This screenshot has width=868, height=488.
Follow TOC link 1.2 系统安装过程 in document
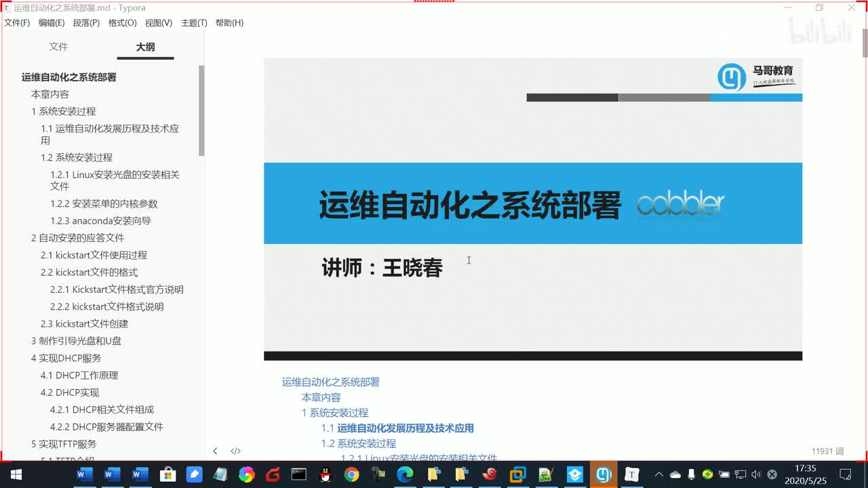(x=358, y=444)
